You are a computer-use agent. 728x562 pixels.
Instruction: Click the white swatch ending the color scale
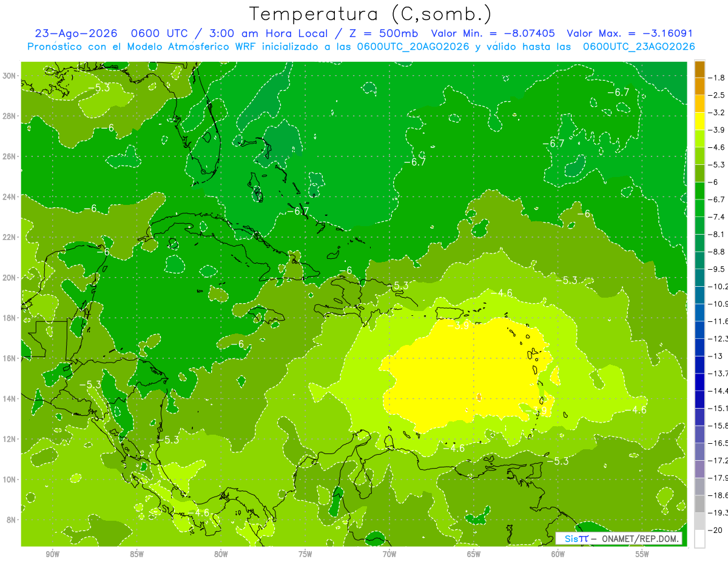(x=699, y=539)
